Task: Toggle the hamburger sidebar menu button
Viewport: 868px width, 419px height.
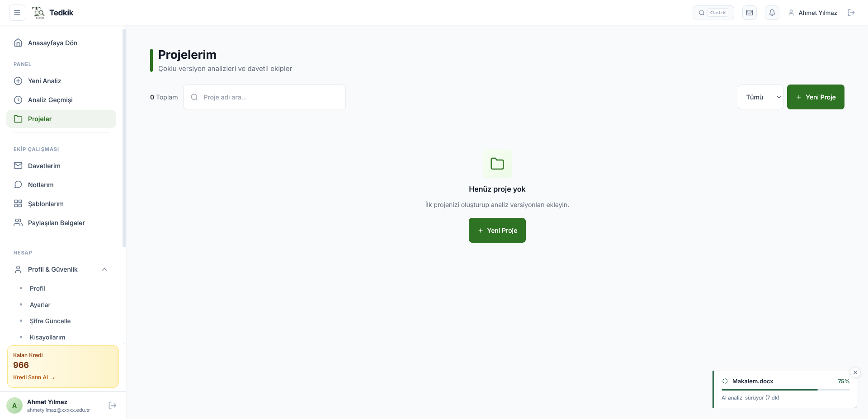Action: coord(17,13)
